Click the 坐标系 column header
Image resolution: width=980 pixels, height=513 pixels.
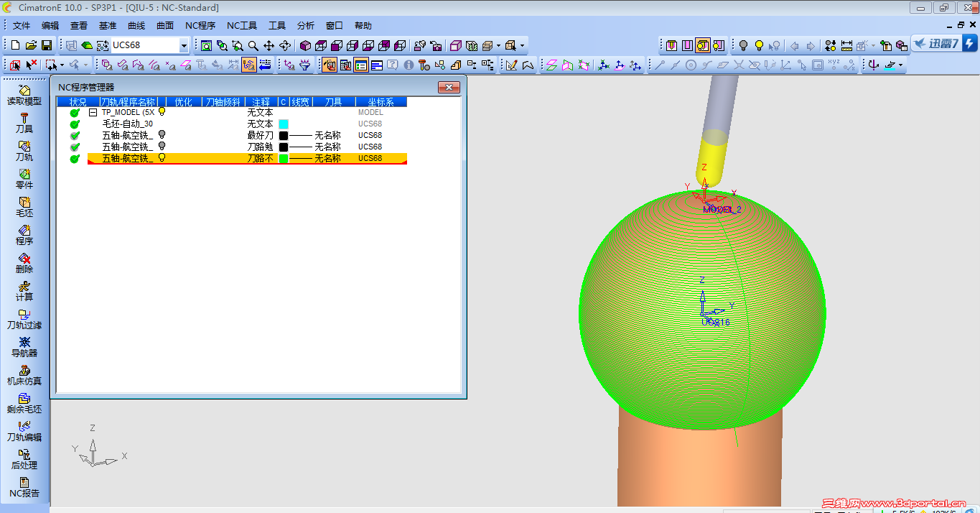381,102
